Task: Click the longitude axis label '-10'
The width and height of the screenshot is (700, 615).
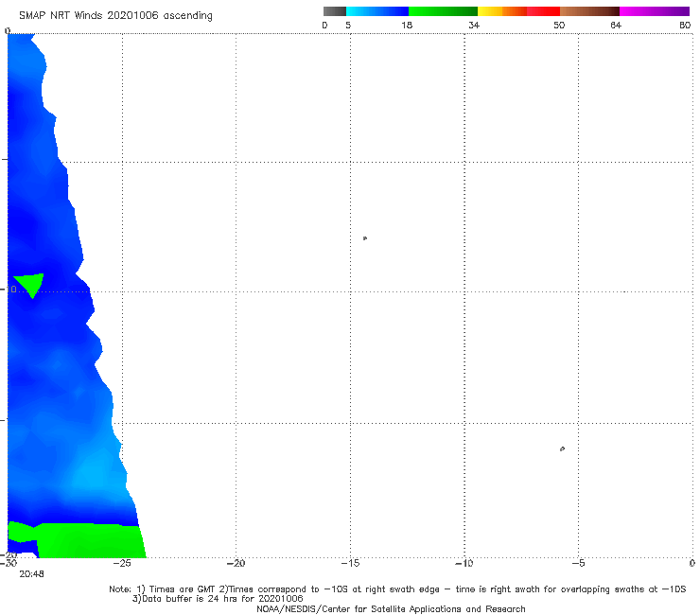Action: [x=464, y=564]
